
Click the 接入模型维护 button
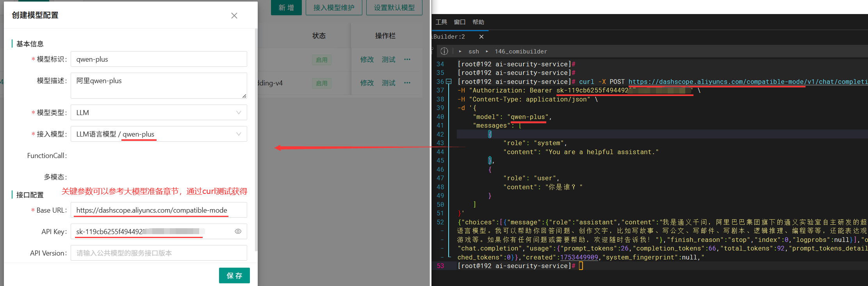coord(334,7)
